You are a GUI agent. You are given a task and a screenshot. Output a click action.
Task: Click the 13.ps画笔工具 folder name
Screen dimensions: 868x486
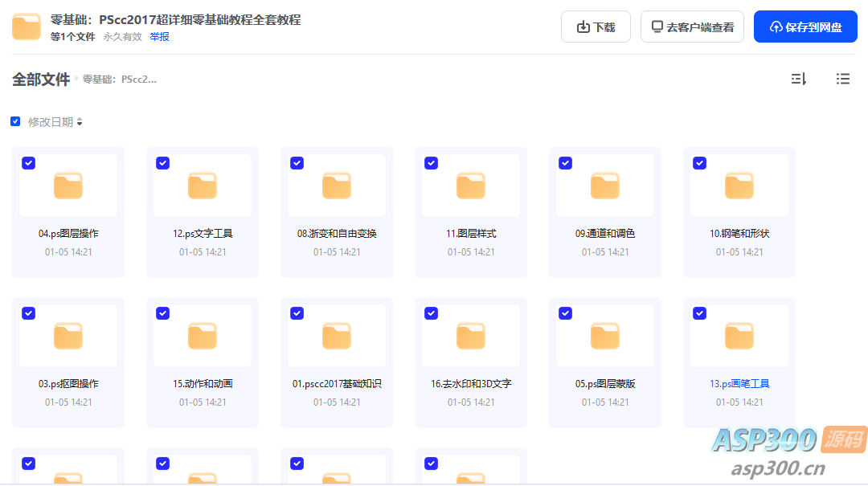click(739, 384)
